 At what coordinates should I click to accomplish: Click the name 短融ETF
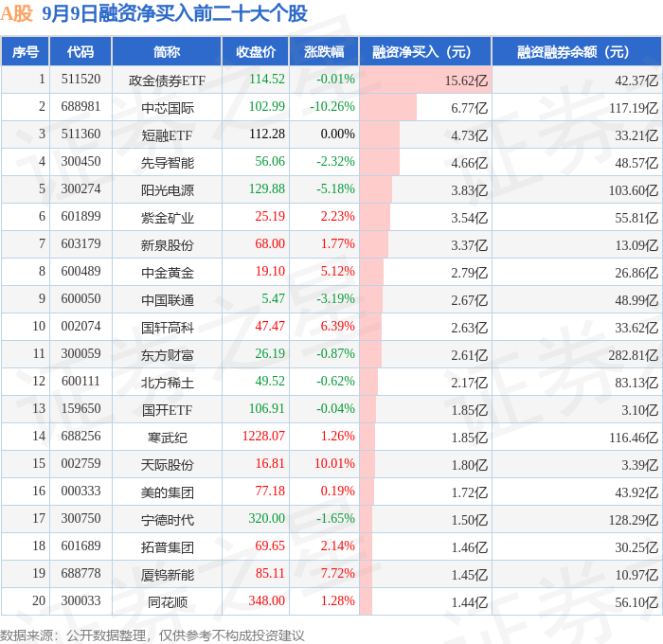point(167,135)
